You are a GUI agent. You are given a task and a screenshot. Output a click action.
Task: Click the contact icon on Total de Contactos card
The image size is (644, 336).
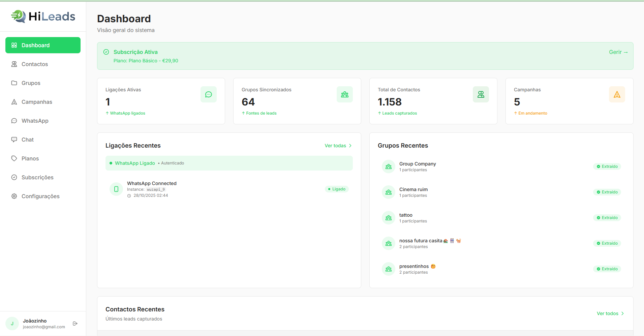pyautogui.click(x=481, y=94)
